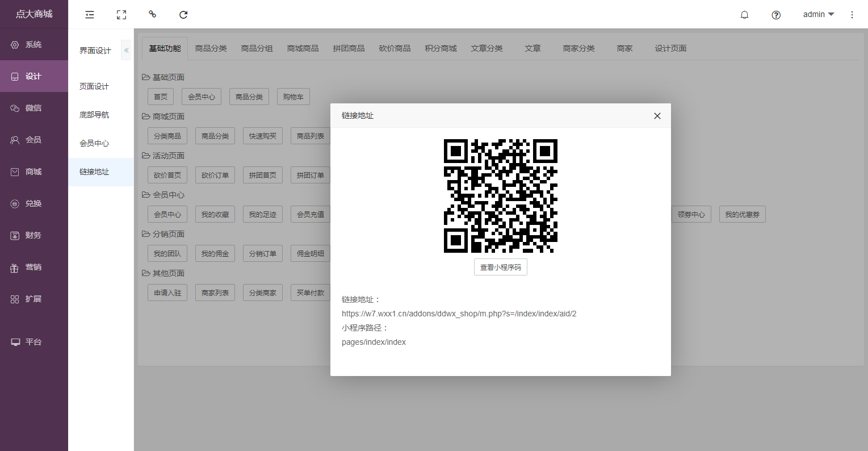Click the 点大商城 logo title
The image size is (868, 451).
(34, 14)
